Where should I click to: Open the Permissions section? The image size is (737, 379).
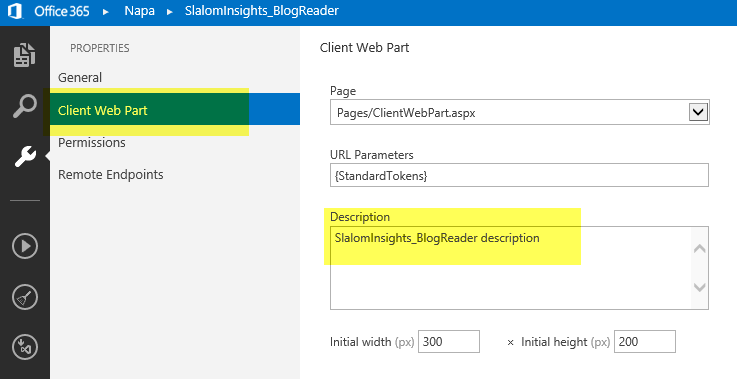92,142
